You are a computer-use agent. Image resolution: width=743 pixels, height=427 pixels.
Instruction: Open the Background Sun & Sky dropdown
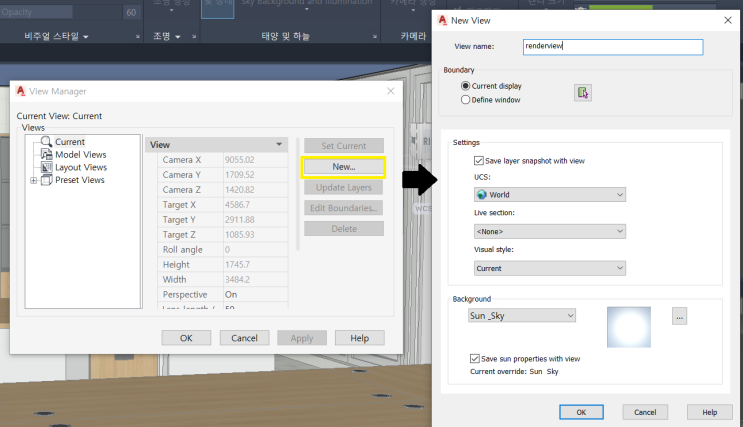(522, 316)
